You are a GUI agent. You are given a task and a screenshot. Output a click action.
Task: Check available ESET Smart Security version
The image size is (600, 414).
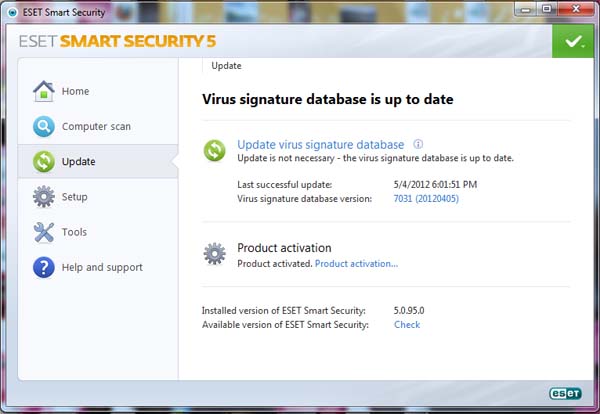click(407, 325)
